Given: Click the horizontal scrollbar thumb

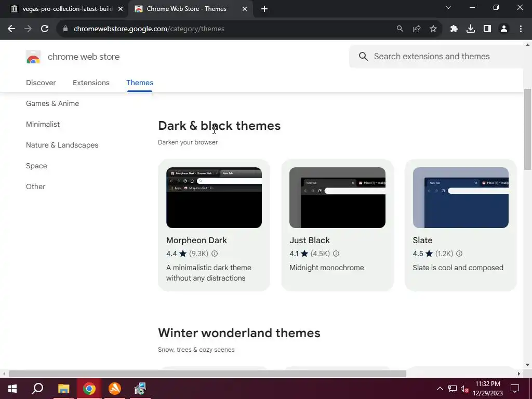Looking at the screenshot, I should tap(207, 374).
